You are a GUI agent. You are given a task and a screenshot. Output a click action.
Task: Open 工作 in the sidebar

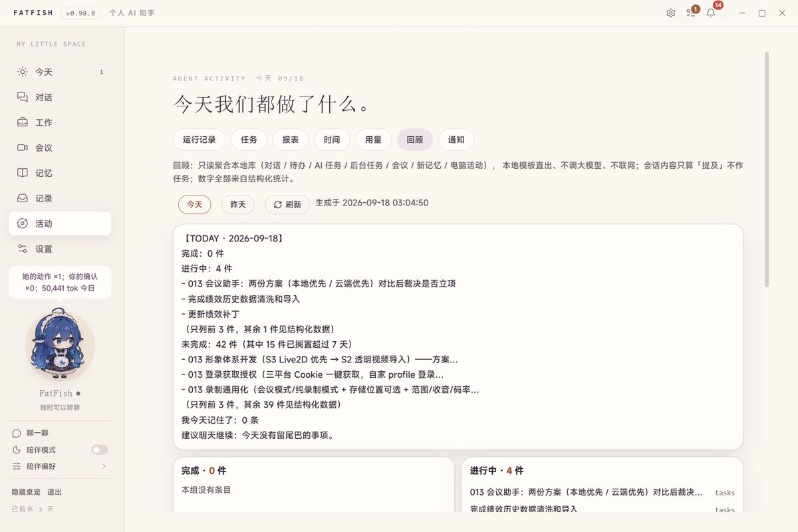(60, 122)
